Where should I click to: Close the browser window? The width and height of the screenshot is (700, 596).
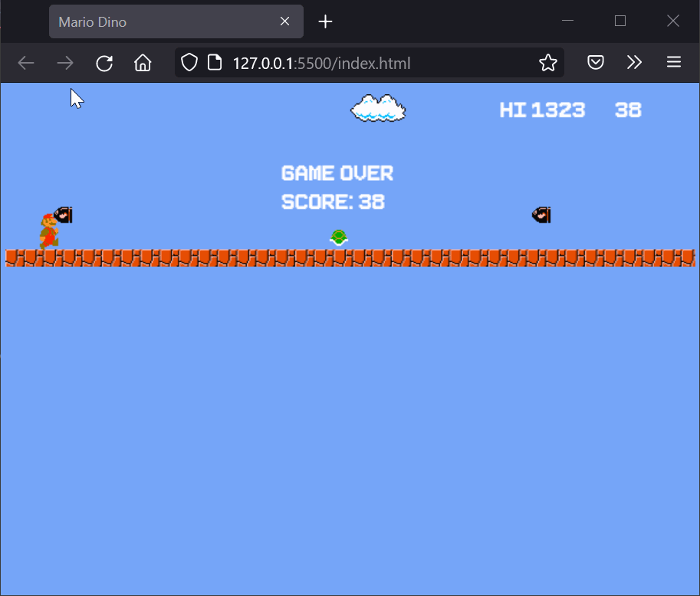pos(673,21)
